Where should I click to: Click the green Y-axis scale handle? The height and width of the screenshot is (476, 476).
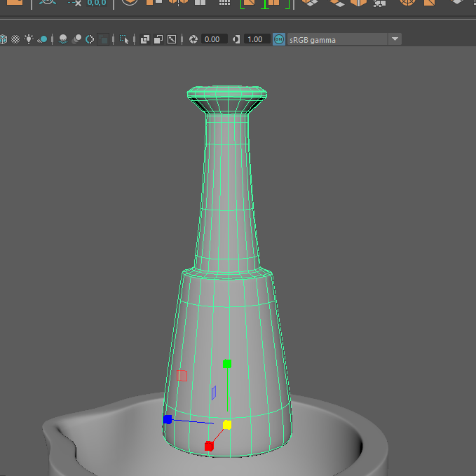click(x=226, y=364)
